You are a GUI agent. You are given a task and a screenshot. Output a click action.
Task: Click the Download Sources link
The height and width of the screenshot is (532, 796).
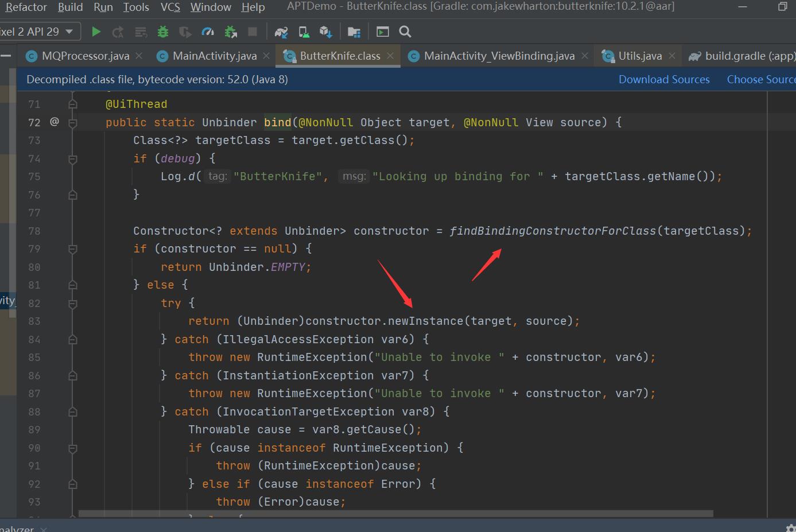coord(664,79)
